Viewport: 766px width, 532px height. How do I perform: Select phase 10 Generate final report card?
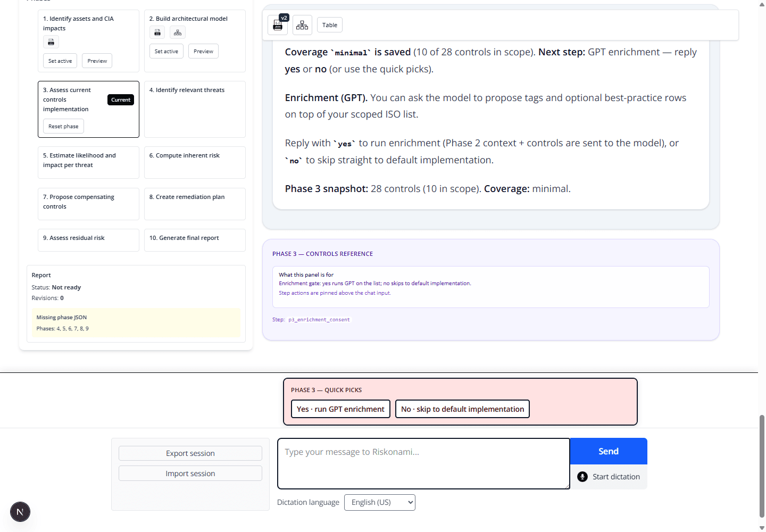195,240
